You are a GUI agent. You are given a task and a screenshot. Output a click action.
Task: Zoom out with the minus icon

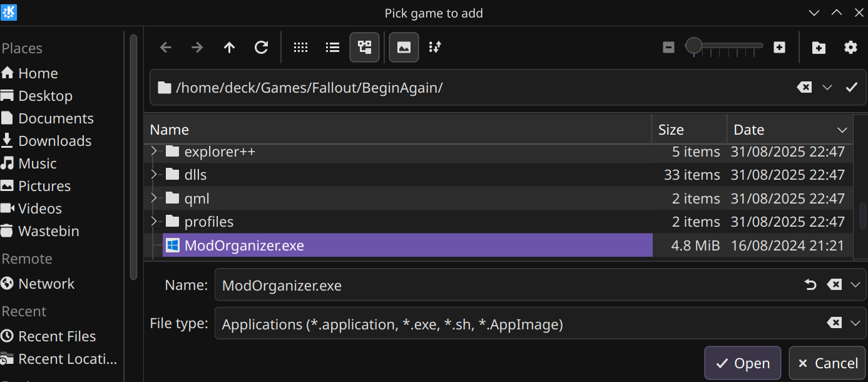pos(669,48)
